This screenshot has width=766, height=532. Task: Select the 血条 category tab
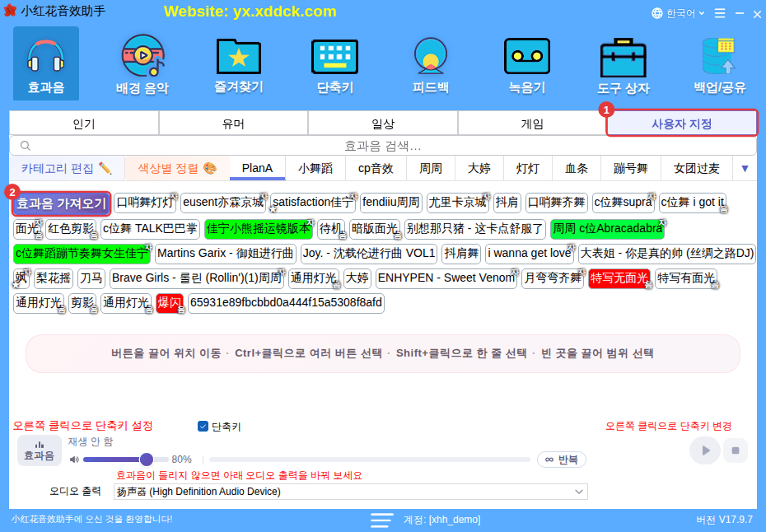[x=576, y=169]
